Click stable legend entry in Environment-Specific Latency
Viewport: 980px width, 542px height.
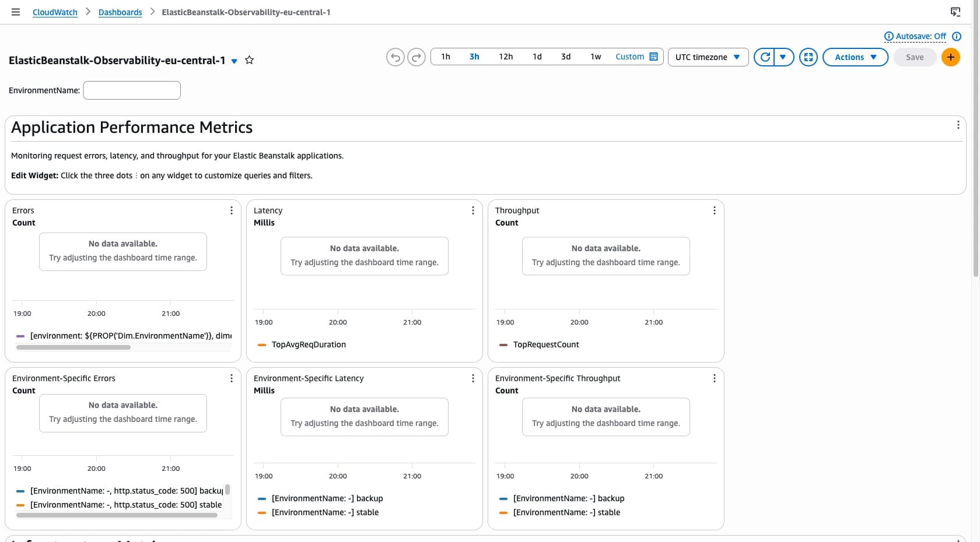325,512
